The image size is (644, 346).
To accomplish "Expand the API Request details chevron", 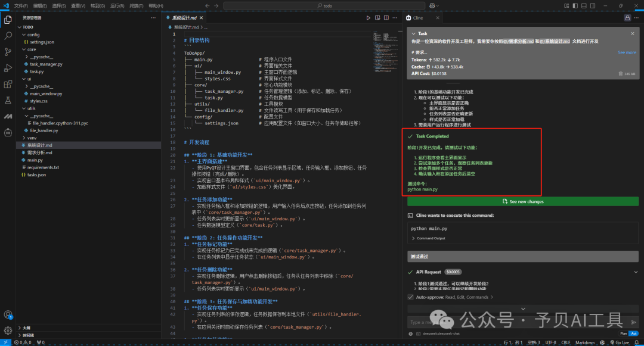I will coord(636,272).
